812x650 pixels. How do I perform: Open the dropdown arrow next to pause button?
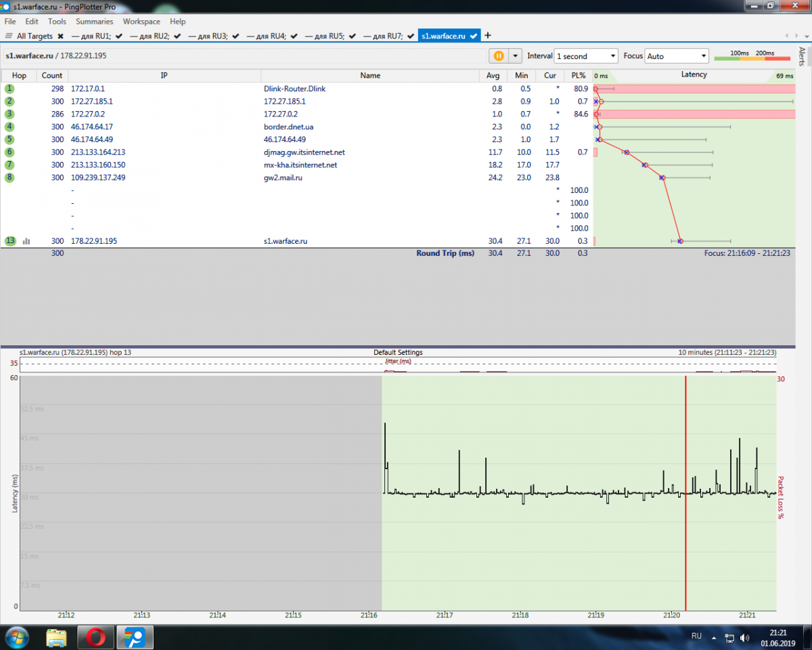click(516, 56)
